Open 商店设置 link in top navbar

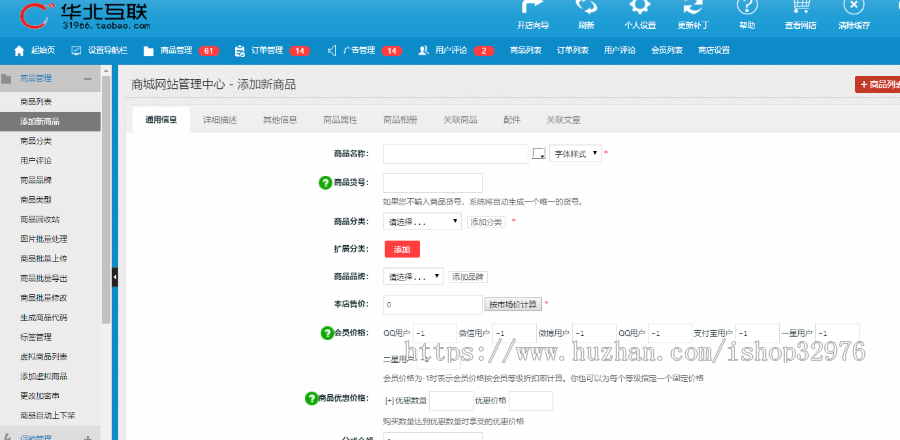click(713, 50)
